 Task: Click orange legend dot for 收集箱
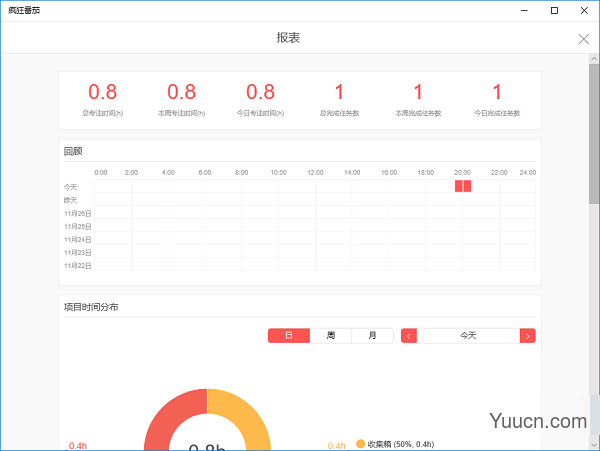[x=360, y=444]
